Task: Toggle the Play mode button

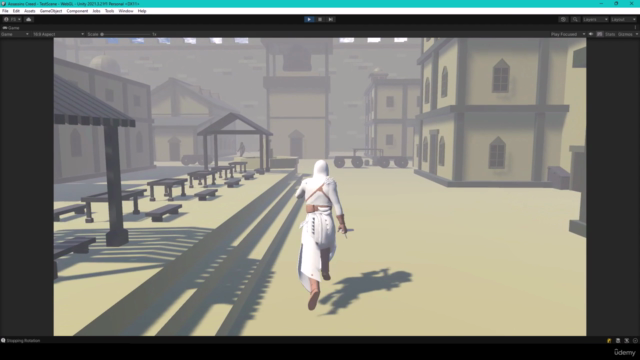Action: point(309,19)
